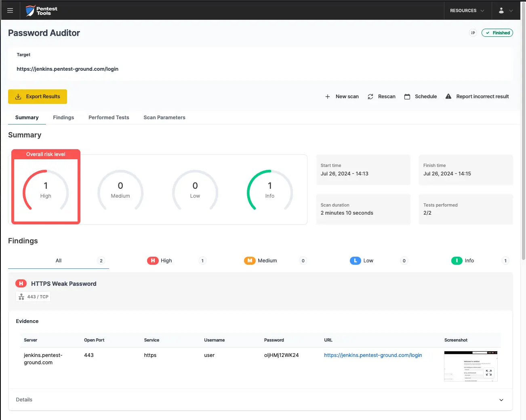Click the orange M icon in Medium filter
Screen dimensions: 526x420
coord(250,261)
